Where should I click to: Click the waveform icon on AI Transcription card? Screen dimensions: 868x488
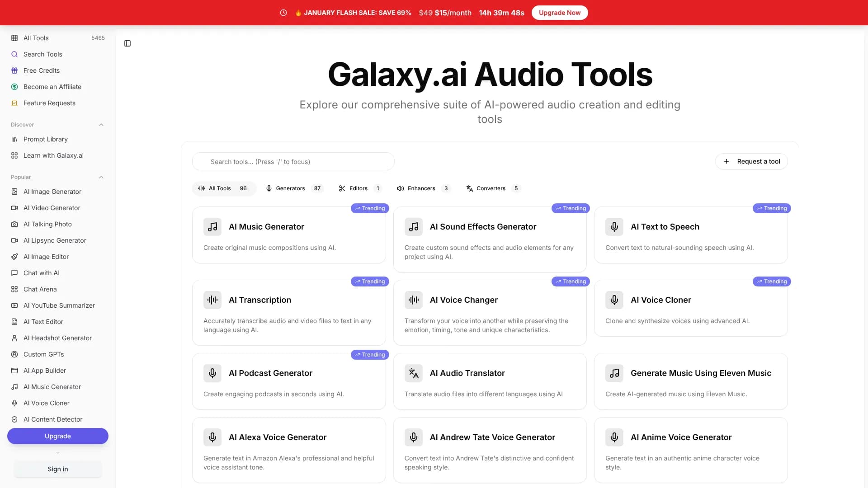[x=212, y=300]
